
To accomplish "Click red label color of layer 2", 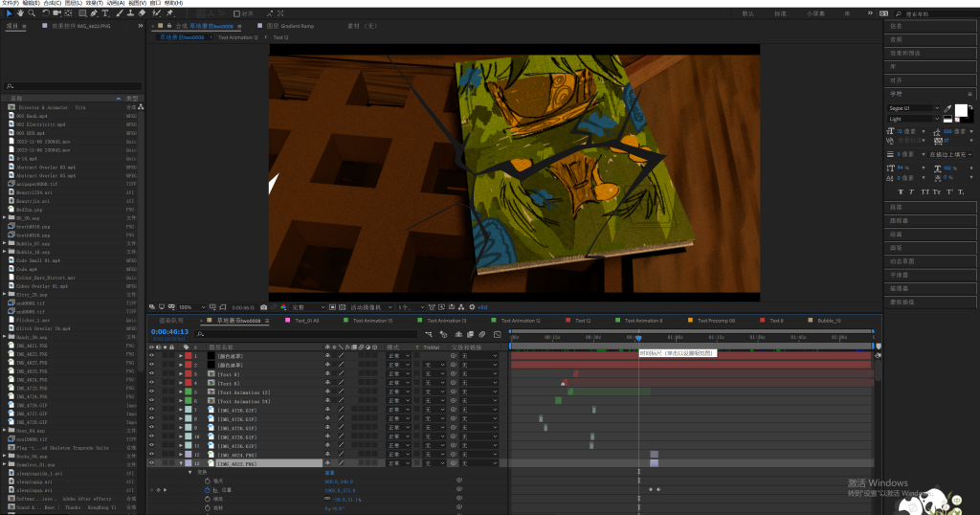I will click(189, 365).
